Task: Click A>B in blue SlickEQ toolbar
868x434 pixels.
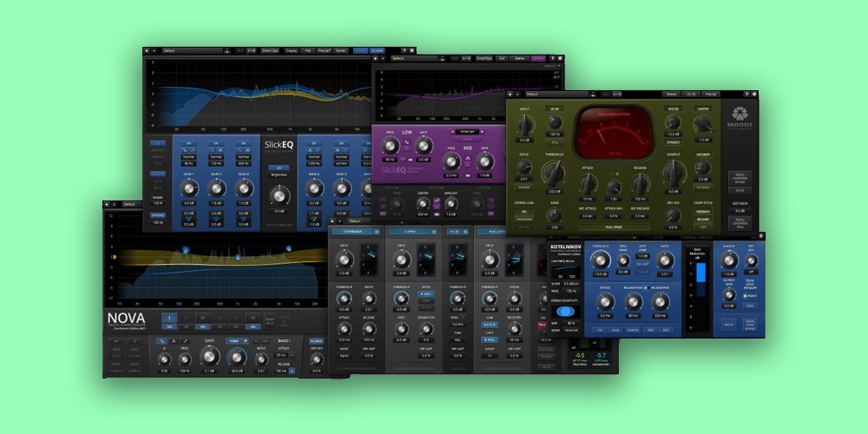Action: pos(252,51)
